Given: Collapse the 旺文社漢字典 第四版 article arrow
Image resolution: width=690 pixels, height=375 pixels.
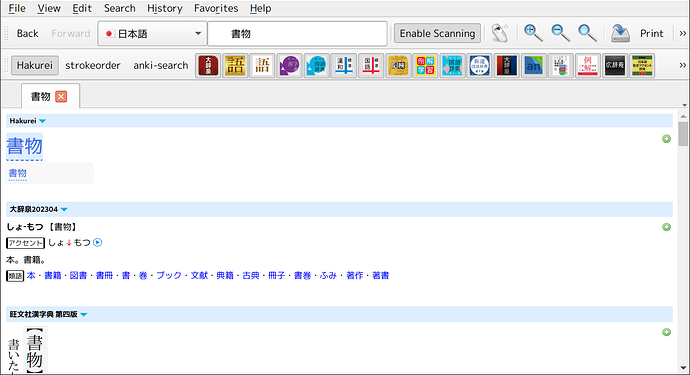Looking at the screenshot, I should click(x=84, y=315).
